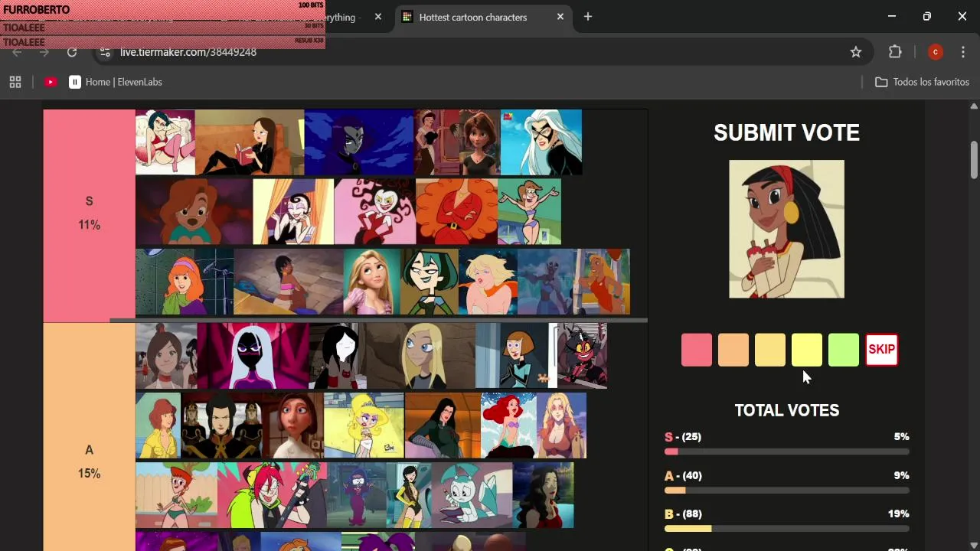The height and width of the screenshot is (551, 980).
Task: Click the Jenny XJ9 robot thumbnail in A tier
Action: tap(472, 496)
